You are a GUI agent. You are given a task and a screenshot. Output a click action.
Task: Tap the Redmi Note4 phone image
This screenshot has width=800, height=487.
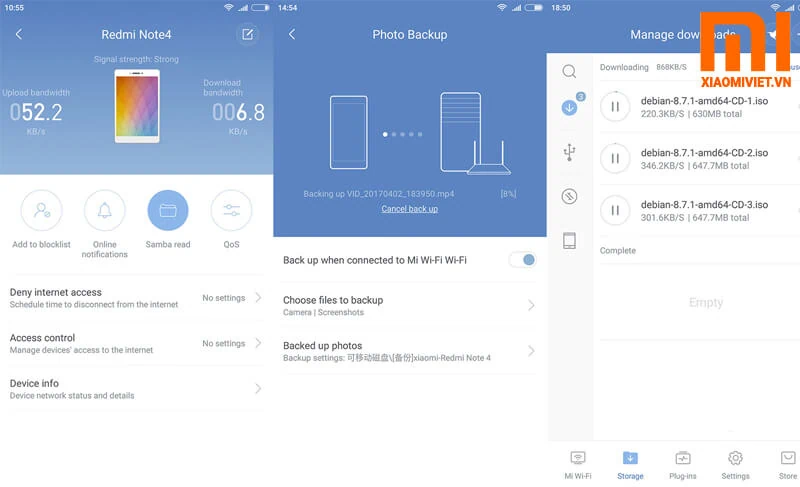tap(137, 106)
